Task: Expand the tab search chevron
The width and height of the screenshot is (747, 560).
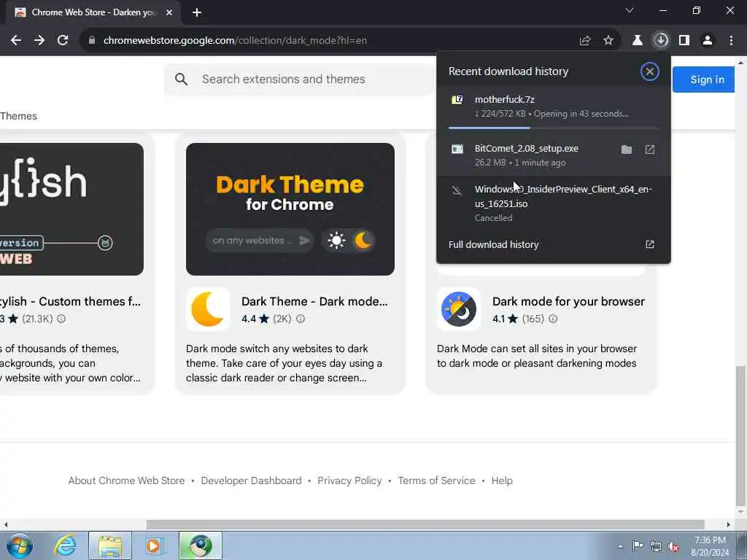Action: (630, 10)
